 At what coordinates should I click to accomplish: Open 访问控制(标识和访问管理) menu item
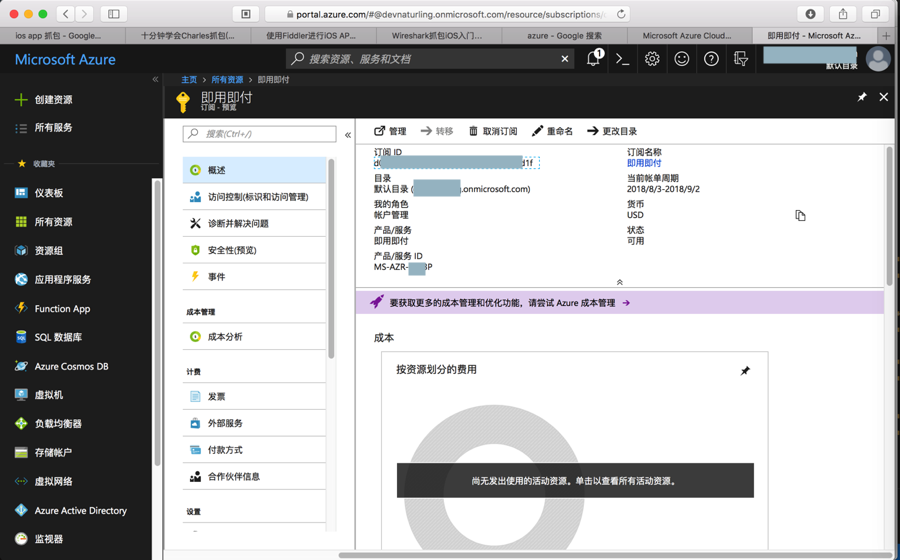[254, 197]
